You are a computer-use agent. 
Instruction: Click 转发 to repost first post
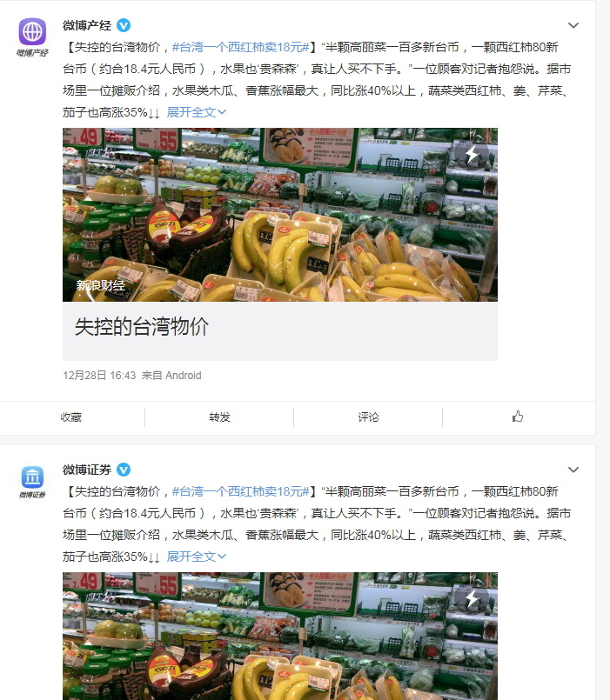[x=219, y=417]
